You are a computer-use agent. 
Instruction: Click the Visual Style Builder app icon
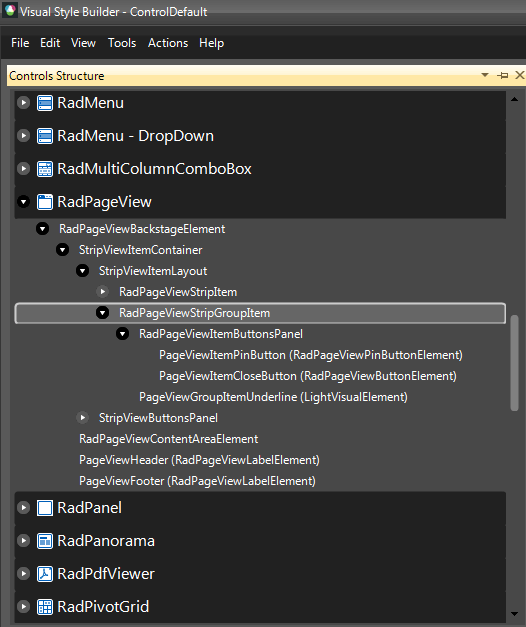[x=10, y=11]
